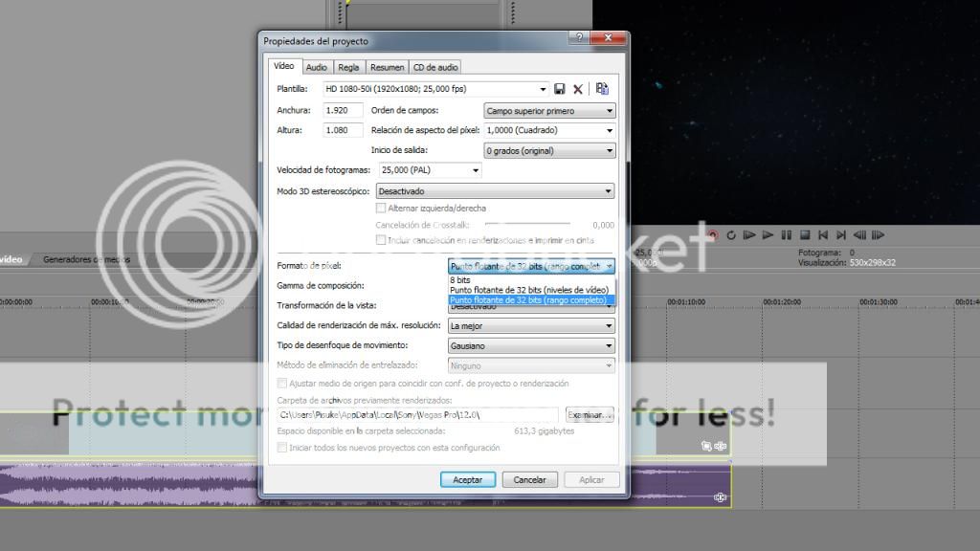Toggle Alternar izquierda/derecha checkbox
980x551 pixels.
[381, 208]
